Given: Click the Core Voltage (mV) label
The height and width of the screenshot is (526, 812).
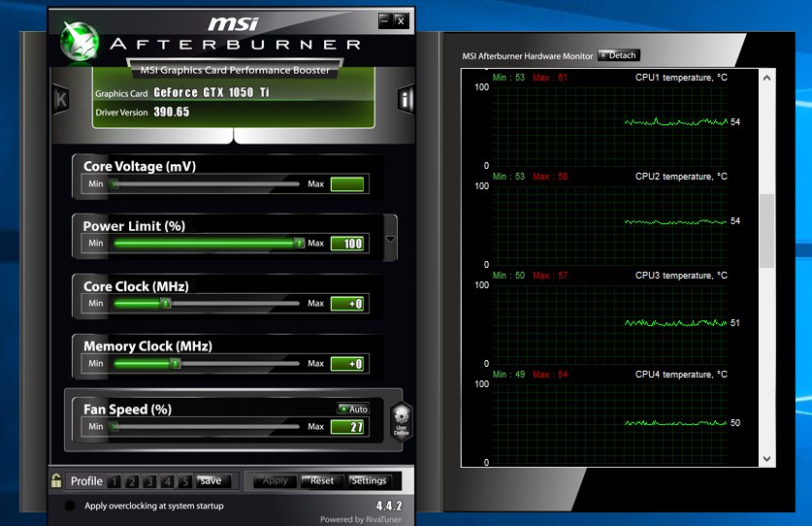Looking at the screenshot, I should tap(140, 166).
